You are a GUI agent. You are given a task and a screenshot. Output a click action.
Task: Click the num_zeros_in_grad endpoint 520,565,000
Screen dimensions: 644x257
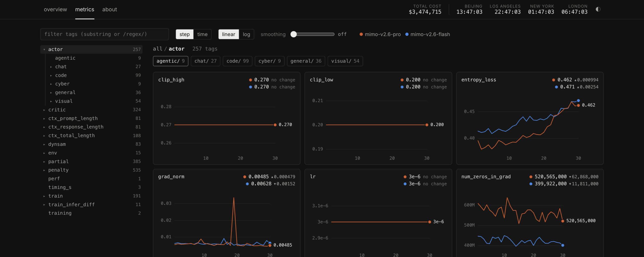tap(562, 221)
